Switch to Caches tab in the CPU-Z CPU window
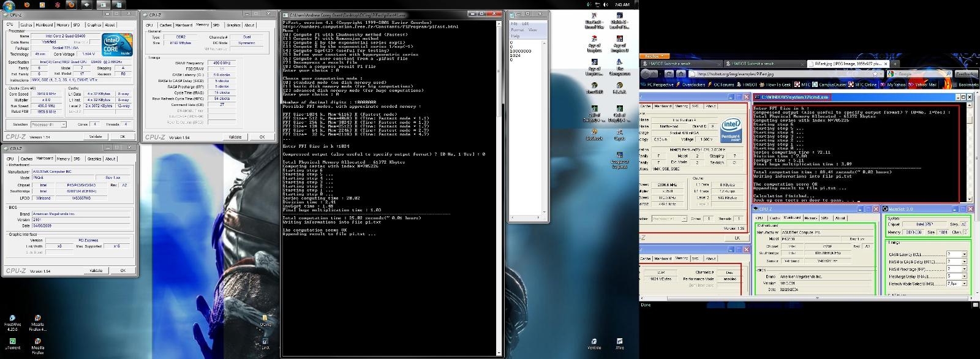980x359 pixels. pos(26,25)
